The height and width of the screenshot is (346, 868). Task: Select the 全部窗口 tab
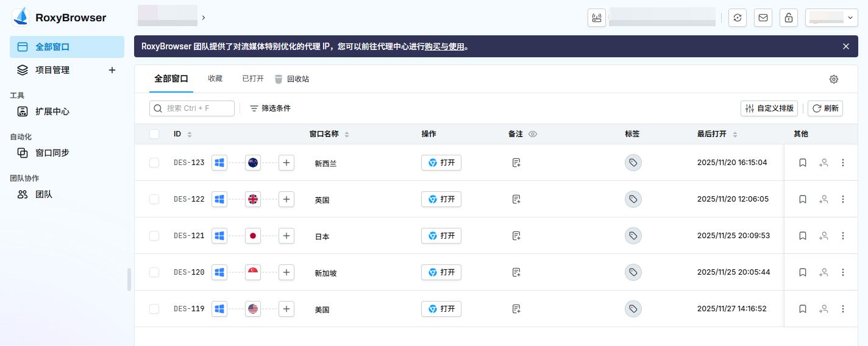pyautogui.click(x=171, y=79)
